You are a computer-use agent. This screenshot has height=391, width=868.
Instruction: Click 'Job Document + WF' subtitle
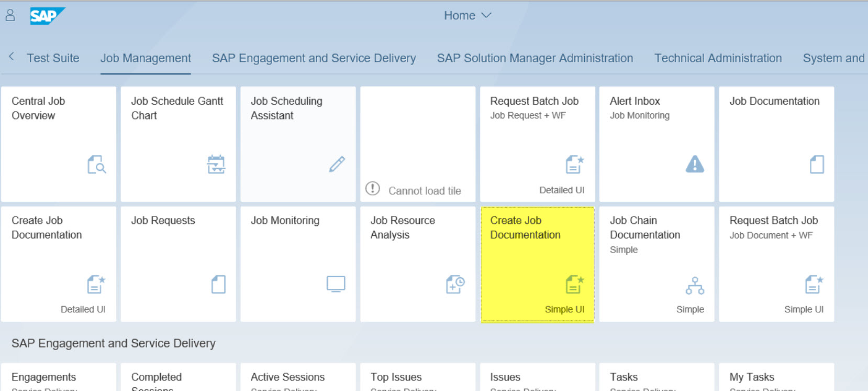coord(771,235)
